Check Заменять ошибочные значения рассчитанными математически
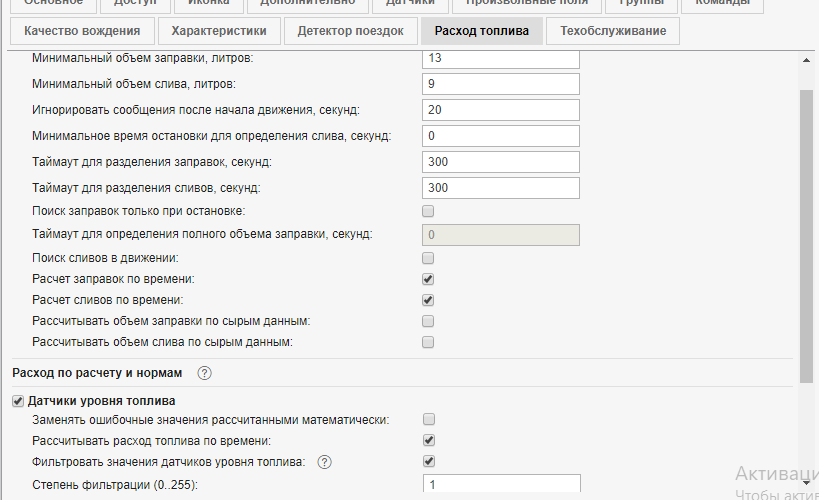The width and height of the screenshot is (819, 500). point(428,419)
